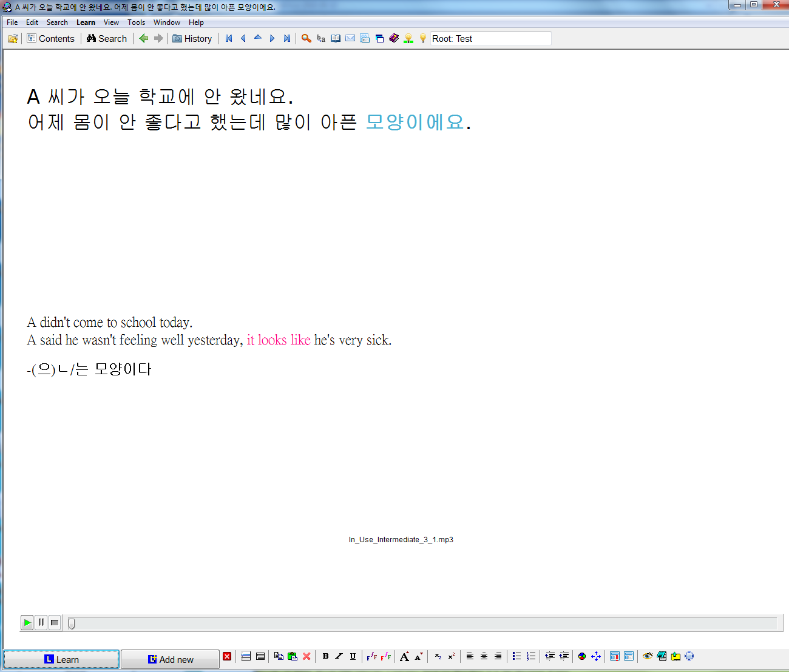Image resolution: width=789 pixels, height=672 pixels.
Task: Open the Edit menu
Action: point(32,22)
